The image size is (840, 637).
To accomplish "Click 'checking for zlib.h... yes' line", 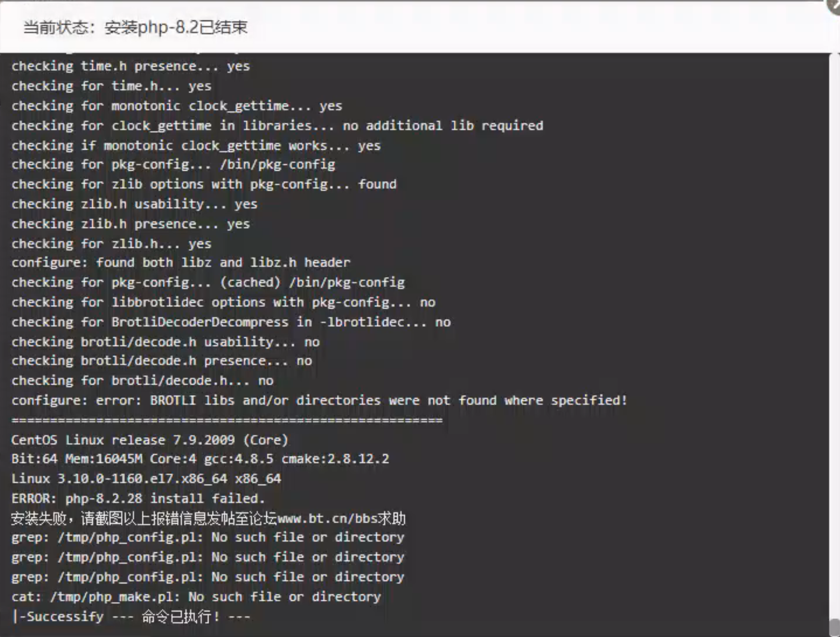I will tap(112, 244).
